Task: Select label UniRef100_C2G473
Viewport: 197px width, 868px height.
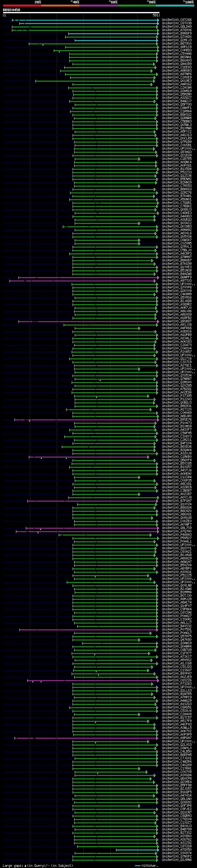Action: click(176, 345)
